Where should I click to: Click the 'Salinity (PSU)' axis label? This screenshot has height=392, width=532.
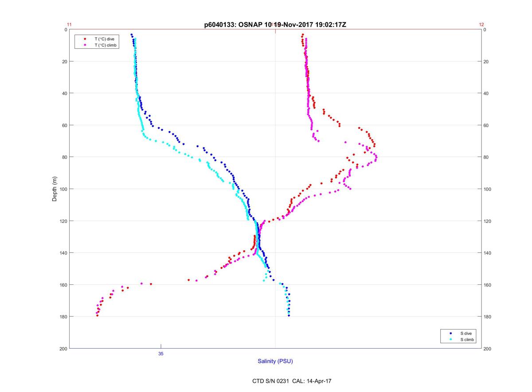point(275,361)
